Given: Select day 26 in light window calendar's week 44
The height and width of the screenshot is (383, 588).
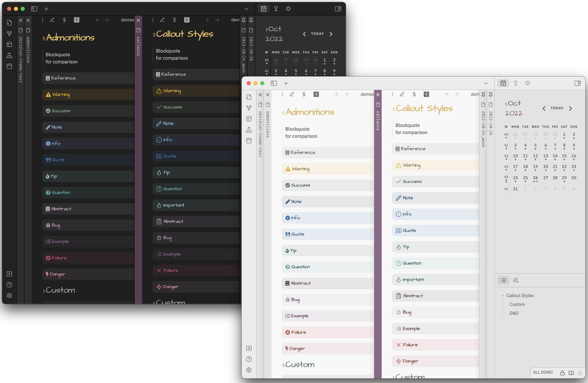Looking at the screenshot, I should click(x=535, y=178).
